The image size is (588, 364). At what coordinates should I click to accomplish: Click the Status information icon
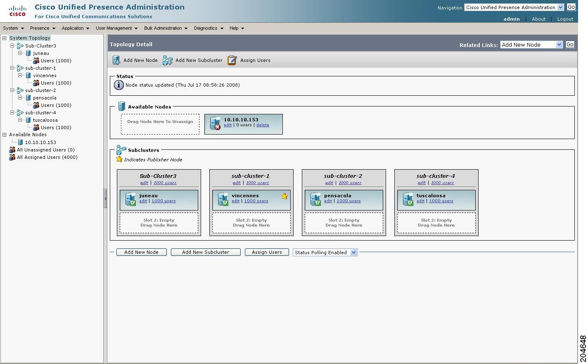tap(119, 85)
